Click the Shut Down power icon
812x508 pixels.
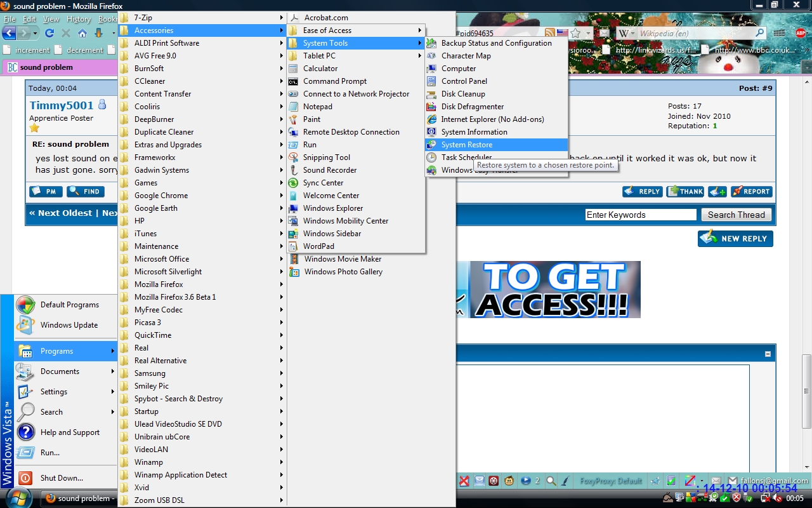(25, 478)
